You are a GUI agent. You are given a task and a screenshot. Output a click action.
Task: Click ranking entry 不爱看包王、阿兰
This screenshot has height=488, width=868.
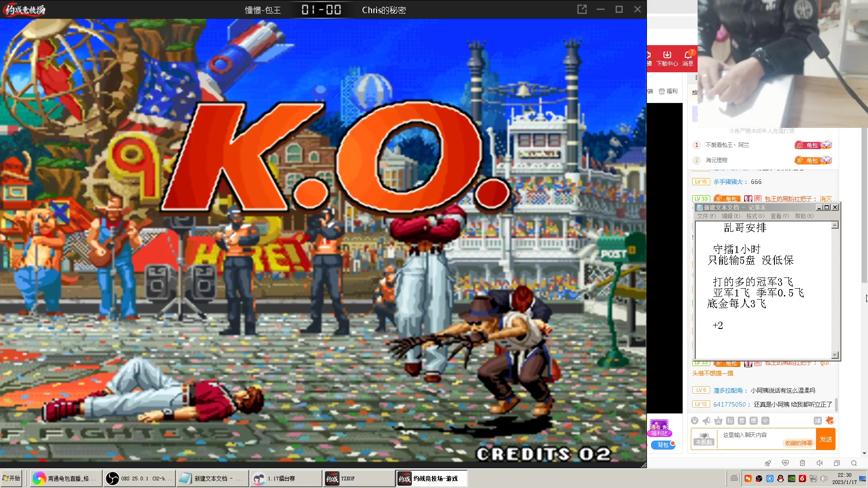click(727, 145)
